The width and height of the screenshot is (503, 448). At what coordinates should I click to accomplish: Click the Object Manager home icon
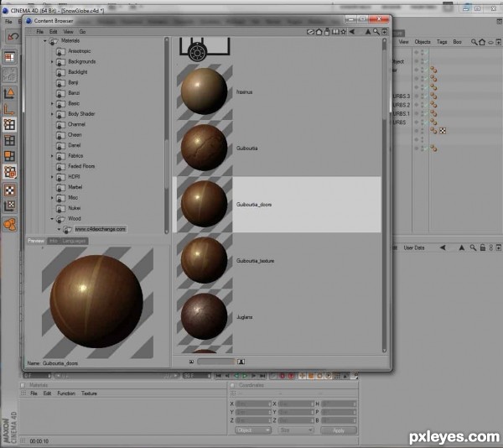[482, 42]
